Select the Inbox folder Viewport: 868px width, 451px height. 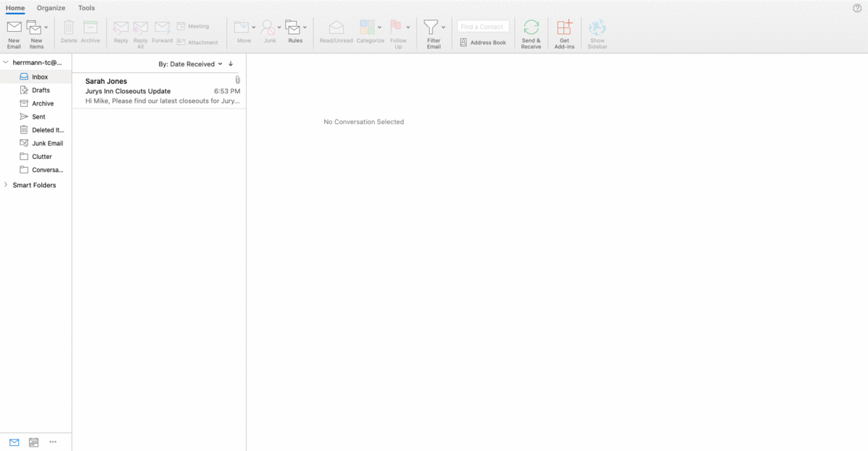click(36, 77)
